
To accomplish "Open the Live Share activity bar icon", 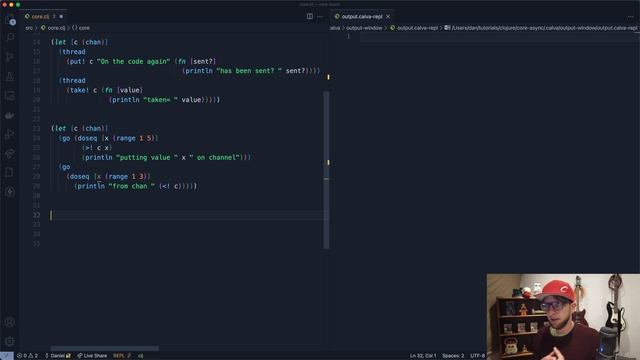I will (10, 153).
